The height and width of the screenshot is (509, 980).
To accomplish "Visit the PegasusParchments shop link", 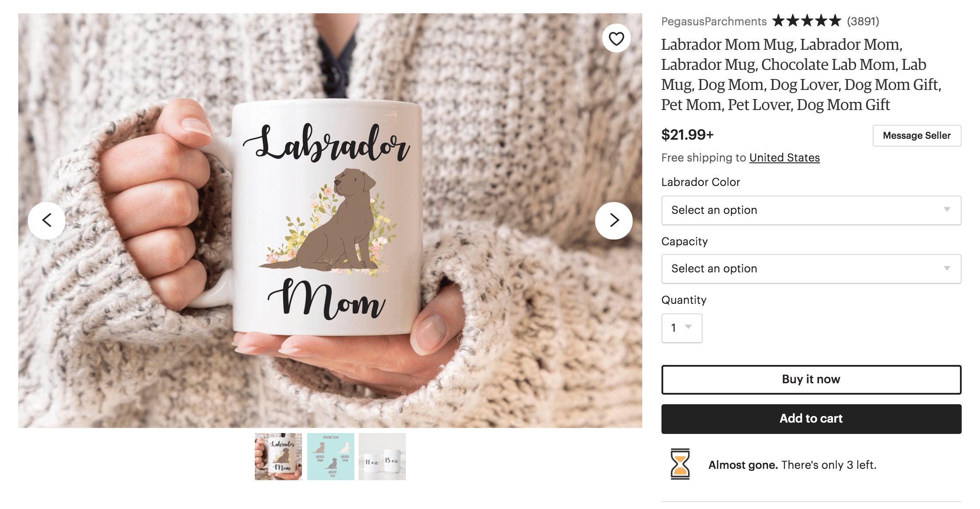I will pyautogui.click(x=714, y=21).
